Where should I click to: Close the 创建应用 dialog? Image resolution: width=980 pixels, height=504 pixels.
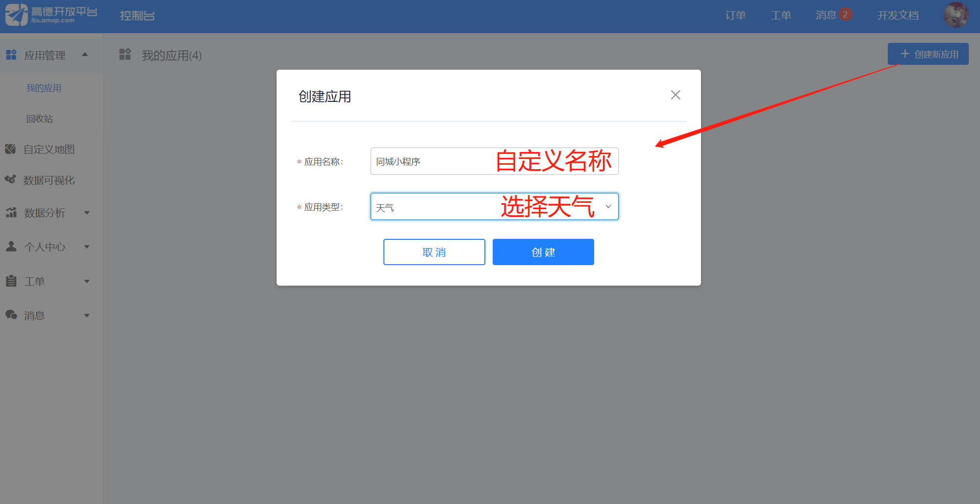point(676,95)
